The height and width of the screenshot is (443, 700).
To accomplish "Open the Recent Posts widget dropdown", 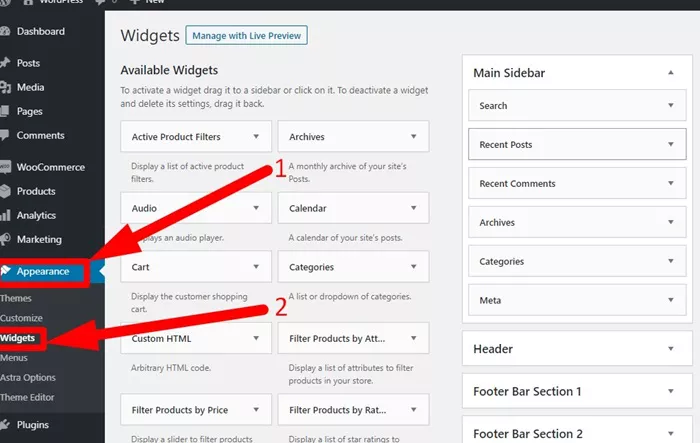I will 671,144.
